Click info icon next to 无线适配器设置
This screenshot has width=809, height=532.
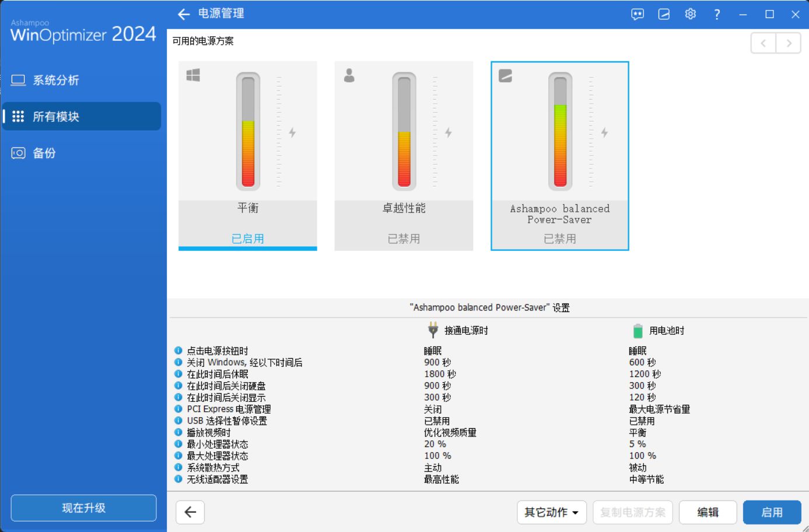[x=178, y=479]
